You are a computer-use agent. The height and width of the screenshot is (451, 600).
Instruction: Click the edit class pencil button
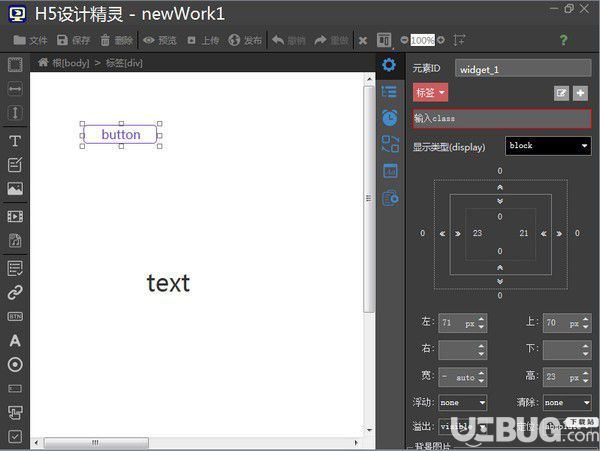point(561,93)
